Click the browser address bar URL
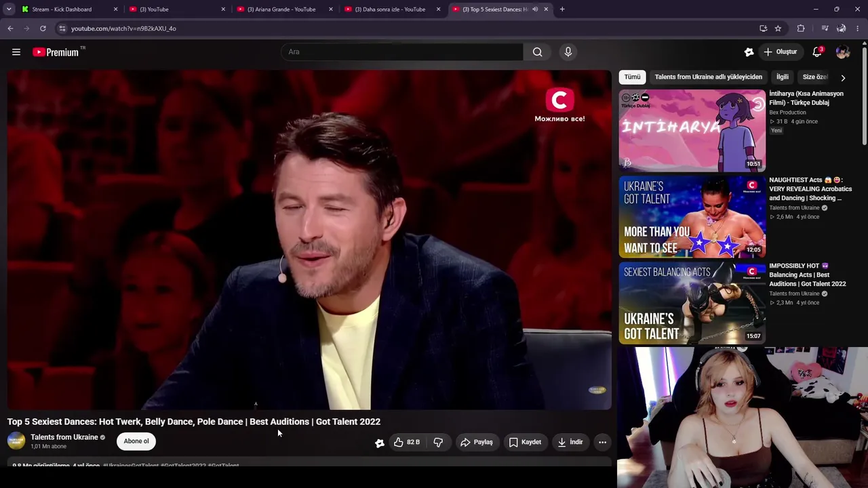Image resolution: width=868 pixels, height=488 pixels. coord(123,28)
